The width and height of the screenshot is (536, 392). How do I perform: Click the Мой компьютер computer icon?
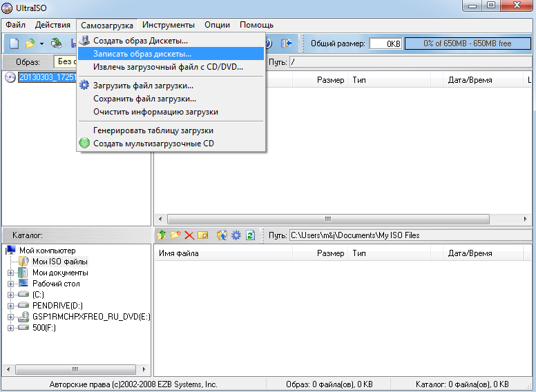click(x=10, y=251)
